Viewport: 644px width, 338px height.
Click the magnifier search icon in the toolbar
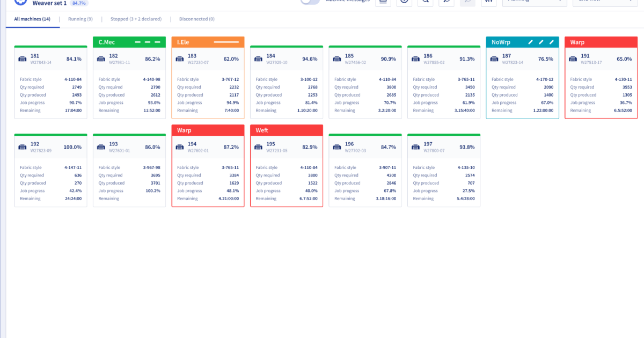point(425,2)
